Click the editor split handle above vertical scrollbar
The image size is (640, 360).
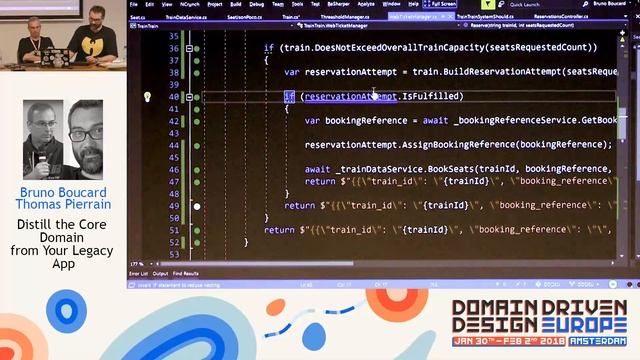pyautogui.click(x=622, y=33)
